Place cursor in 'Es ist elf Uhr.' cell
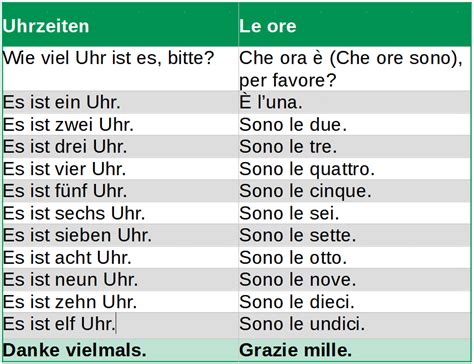Image resolution: width=474 pixels, height=364 pixels. pyautogui.click(x=120, y=324)
